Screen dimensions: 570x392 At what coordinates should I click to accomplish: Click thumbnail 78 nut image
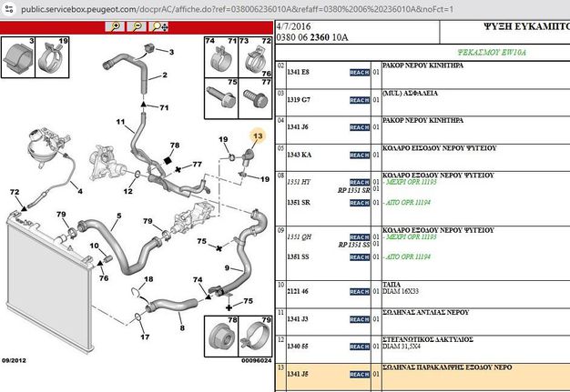click(221, 337)
